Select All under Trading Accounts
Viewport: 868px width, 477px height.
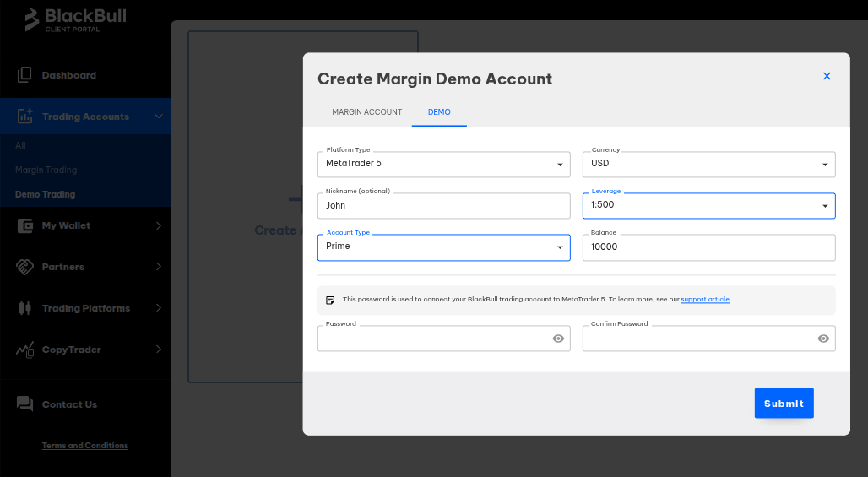point(20,145)
